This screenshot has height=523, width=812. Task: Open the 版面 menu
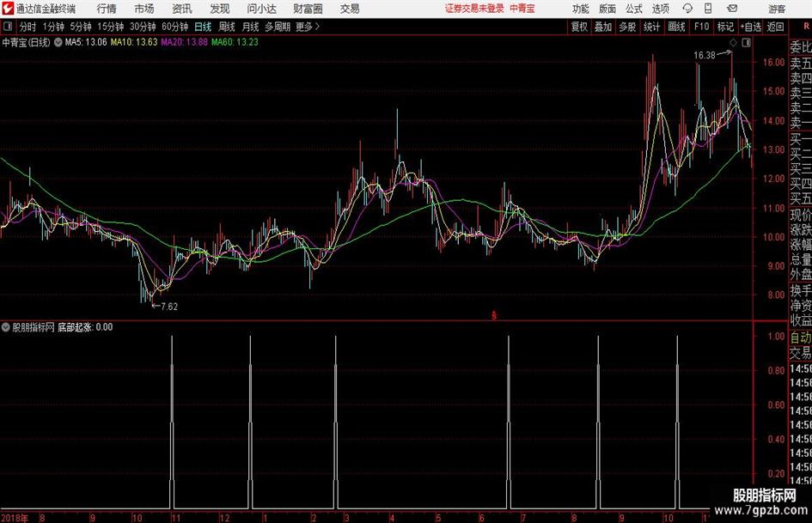[607, 9]
